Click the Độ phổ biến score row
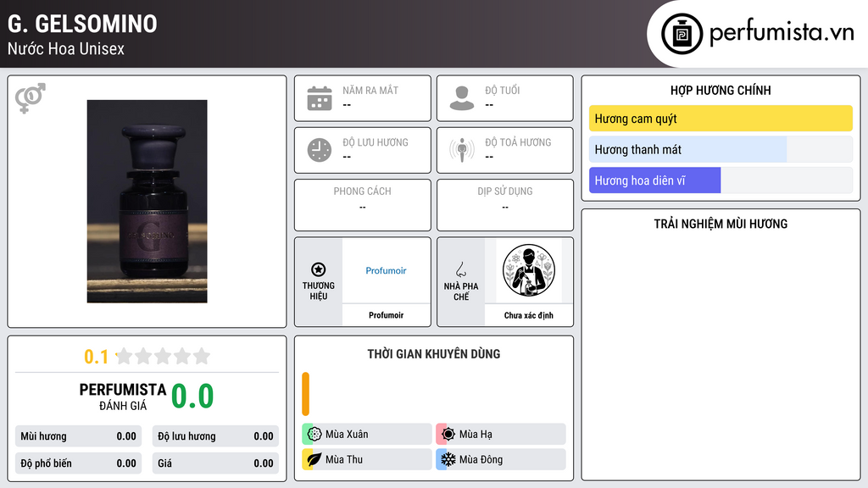The image size is (868, 488). coord(78,463)
